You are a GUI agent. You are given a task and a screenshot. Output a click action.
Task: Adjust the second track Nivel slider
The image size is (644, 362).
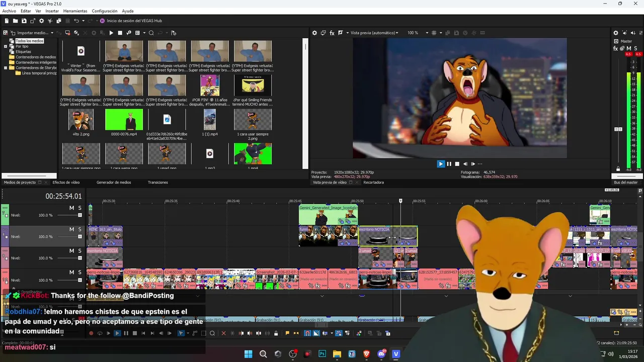pos(79,237)
